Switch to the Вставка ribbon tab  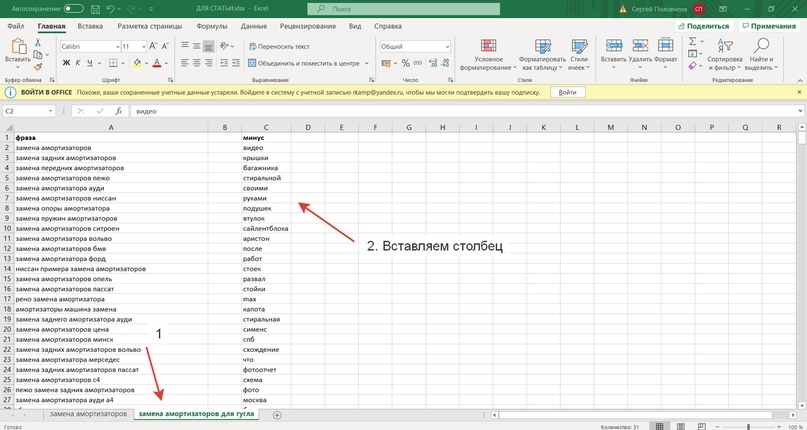90,26
